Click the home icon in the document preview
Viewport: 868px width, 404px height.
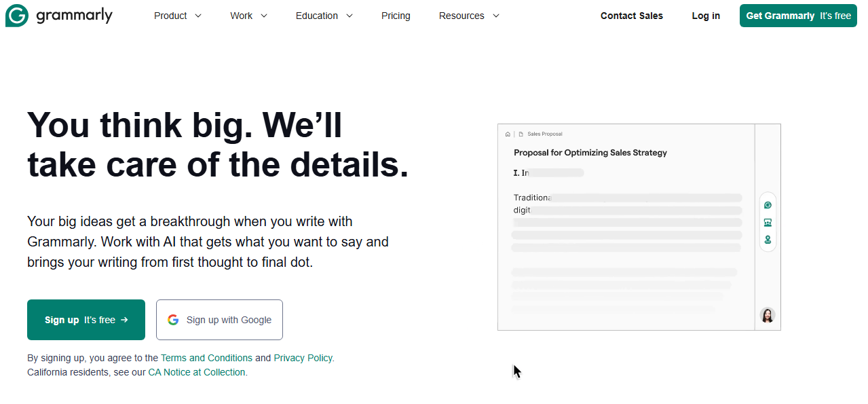[508, 134]
